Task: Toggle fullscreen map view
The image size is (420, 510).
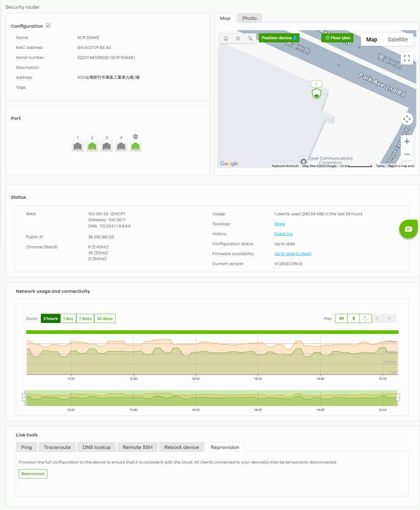Action: coord(406,59)
